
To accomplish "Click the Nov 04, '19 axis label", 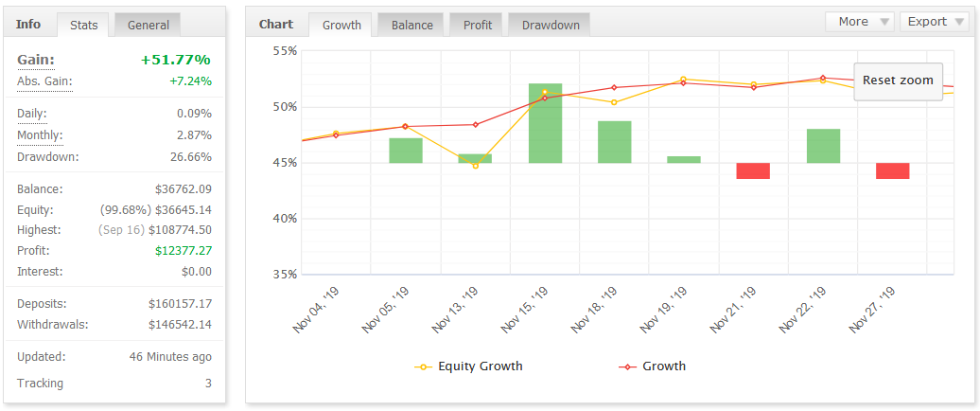I will pos(318,311).
